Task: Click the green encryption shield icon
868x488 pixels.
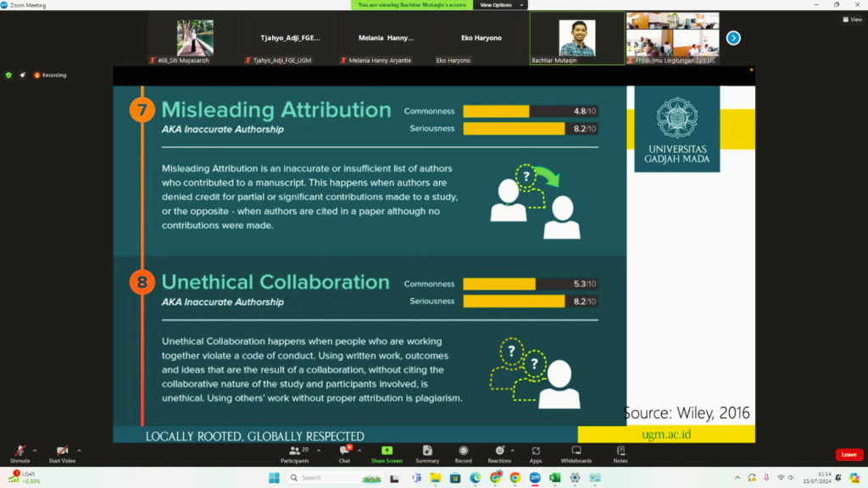Action: (8, 75)
